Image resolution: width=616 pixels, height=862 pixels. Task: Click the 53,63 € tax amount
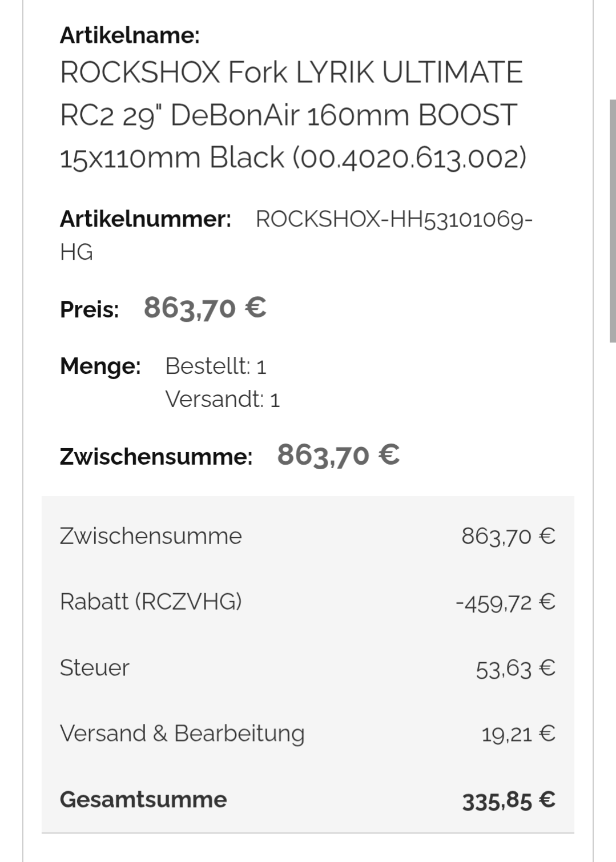(x=516, y=668)
